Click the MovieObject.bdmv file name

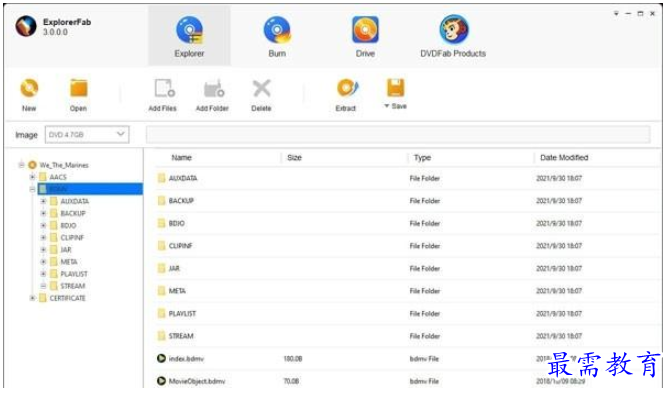point(197,381)
